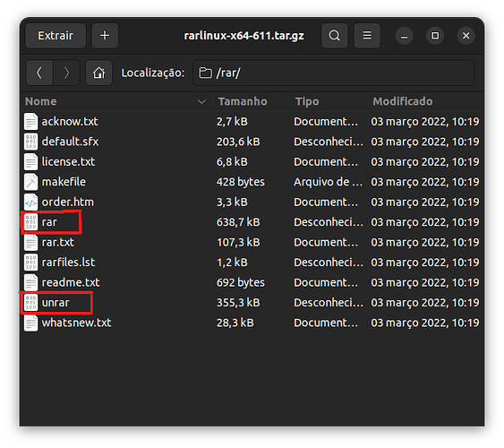Click the default.sfx file name
Viewport: 504px width, 448px height.
70,142
